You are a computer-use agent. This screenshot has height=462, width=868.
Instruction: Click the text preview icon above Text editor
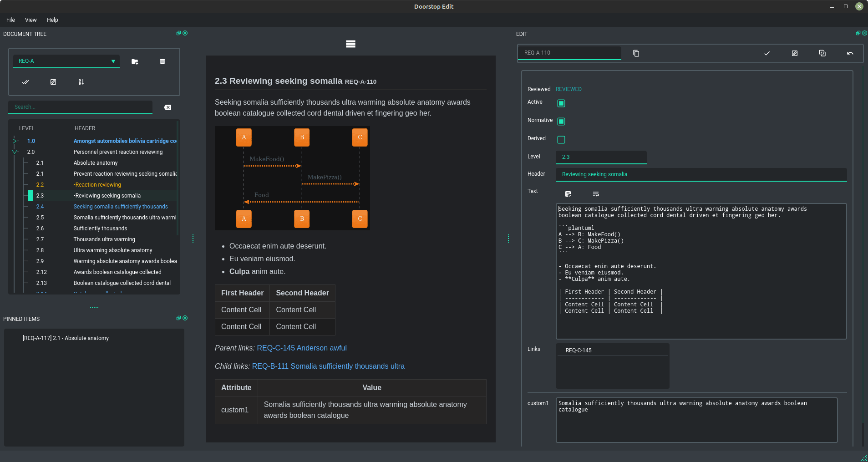pos(568,194)
